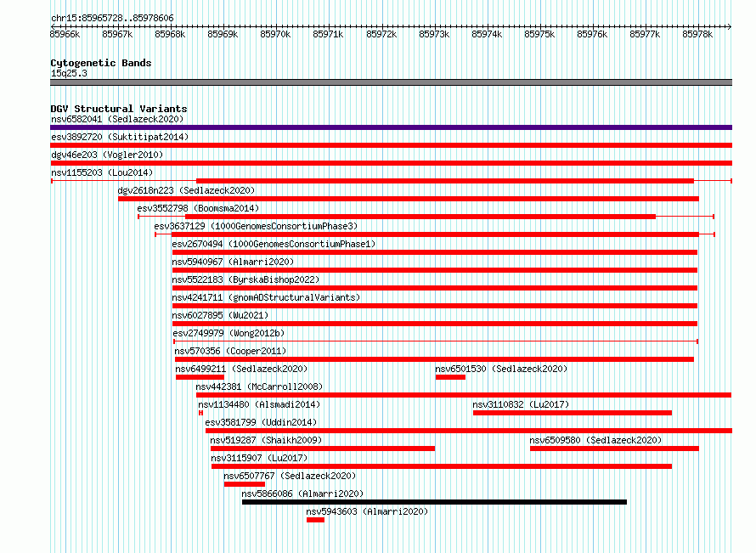The width and height of the screenshot is (756, 553).
Task: Click esv3552798 (Boomsma2014) variant label
Action: (198, 208)
